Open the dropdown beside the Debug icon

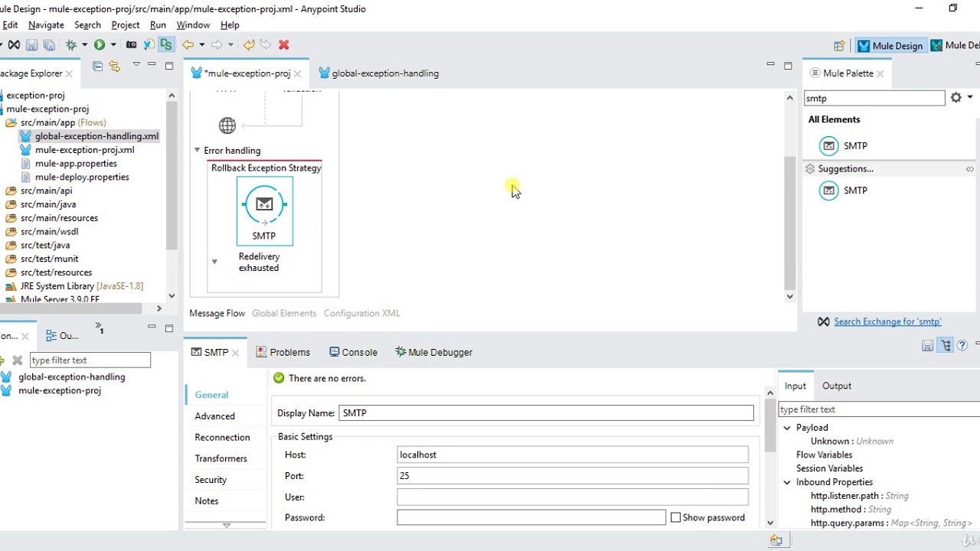click(84, 45)
